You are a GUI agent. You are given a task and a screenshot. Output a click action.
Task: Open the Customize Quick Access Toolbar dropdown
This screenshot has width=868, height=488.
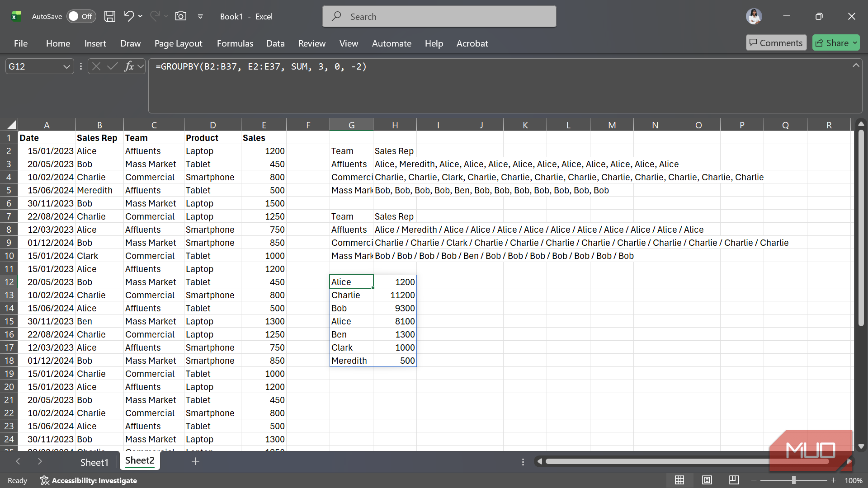pyautogui.click(x=200, y=16)
